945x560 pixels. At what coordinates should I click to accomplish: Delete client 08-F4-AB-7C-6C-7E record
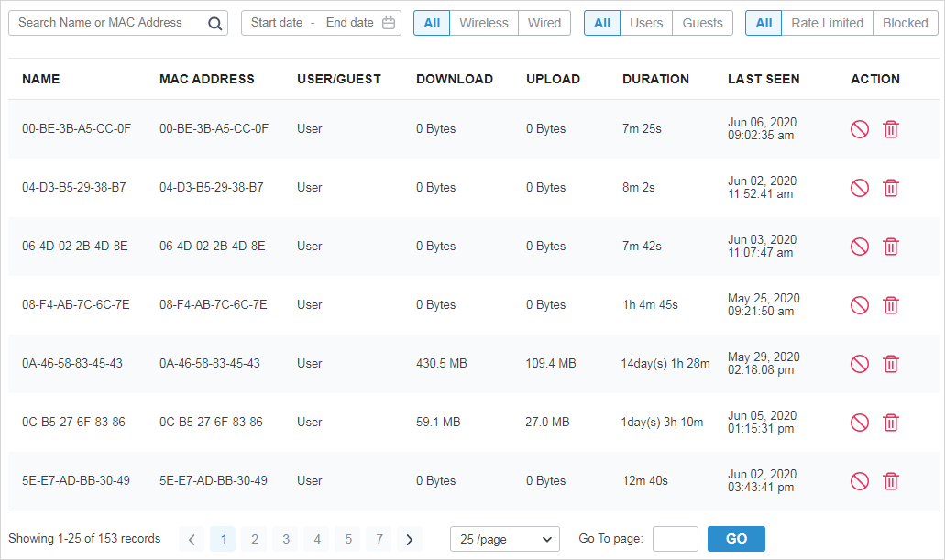891,305
